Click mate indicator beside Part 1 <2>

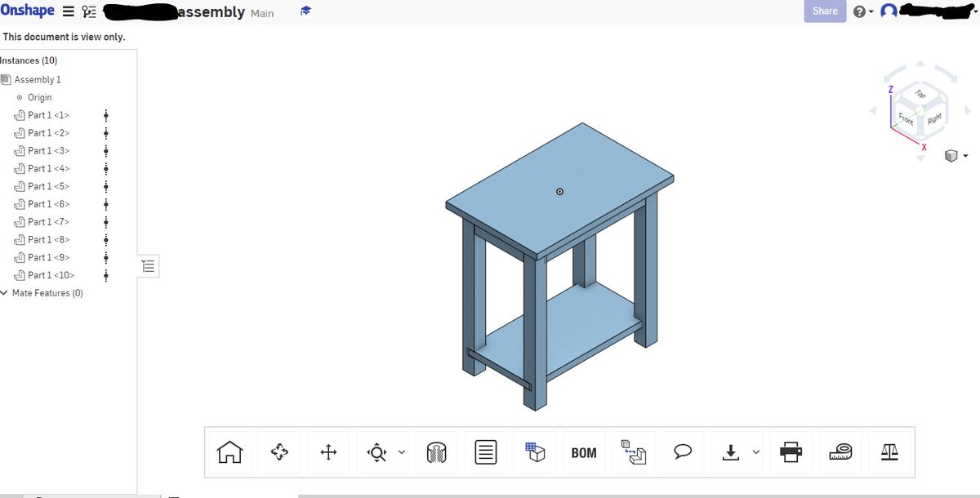[x=107, y=133]
